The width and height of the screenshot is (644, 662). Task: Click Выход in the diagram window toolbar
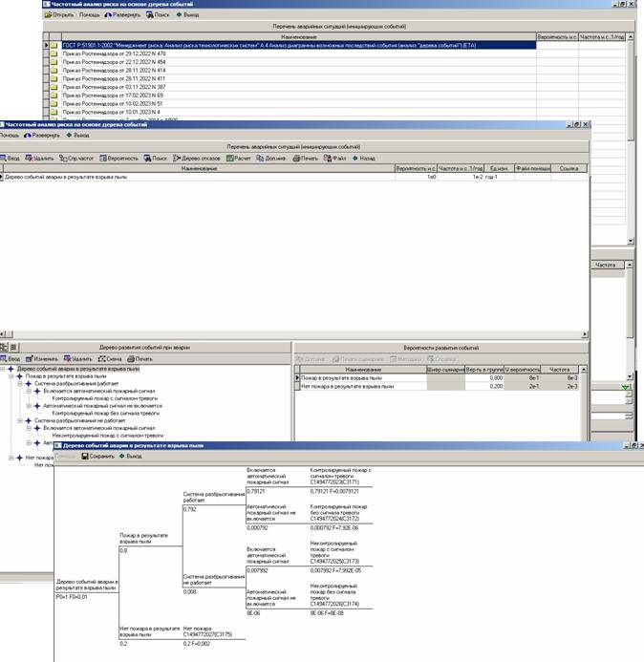(x=130, y=456)
